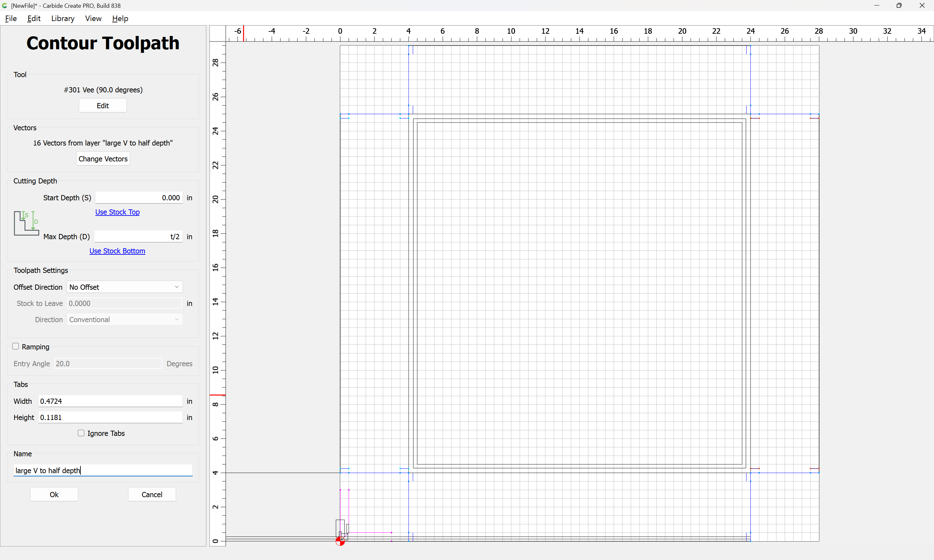Viewport: 934px width, 560px height.
Task: Click the minimize window icon
Action: coord(877,6)
